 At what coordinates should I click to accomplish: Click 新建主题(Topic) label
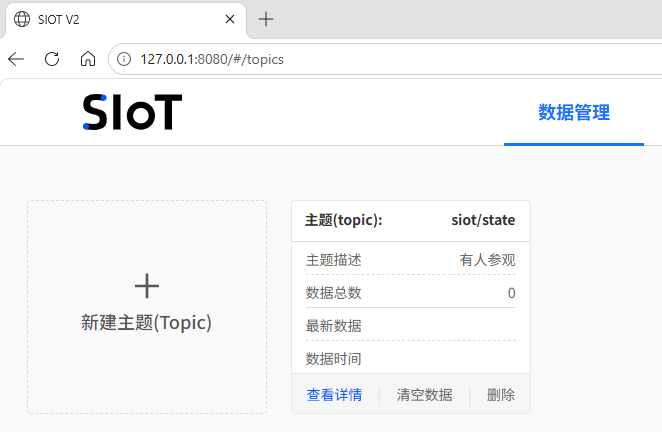point(146,323)
